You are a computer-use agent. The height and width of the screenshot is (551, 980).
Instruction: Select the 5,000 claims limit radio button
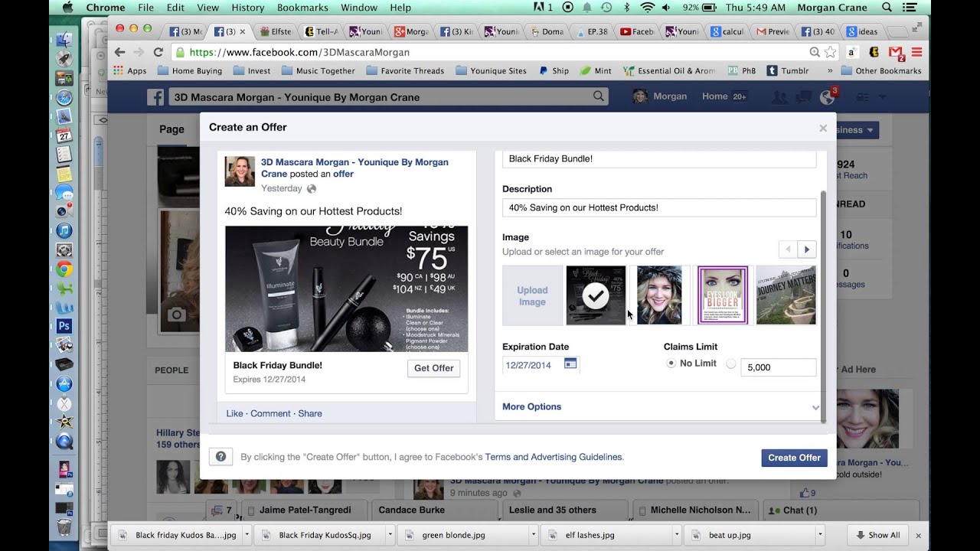730,364
